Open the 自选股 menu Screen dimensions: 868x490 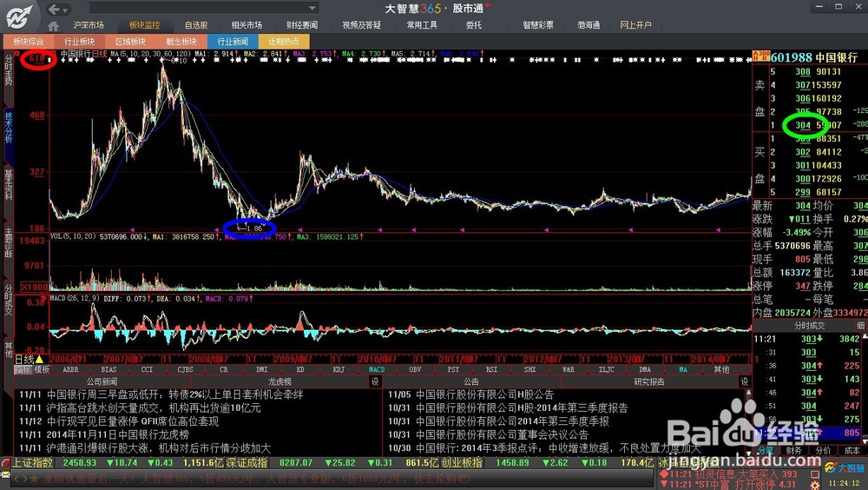tap(196, 25)
